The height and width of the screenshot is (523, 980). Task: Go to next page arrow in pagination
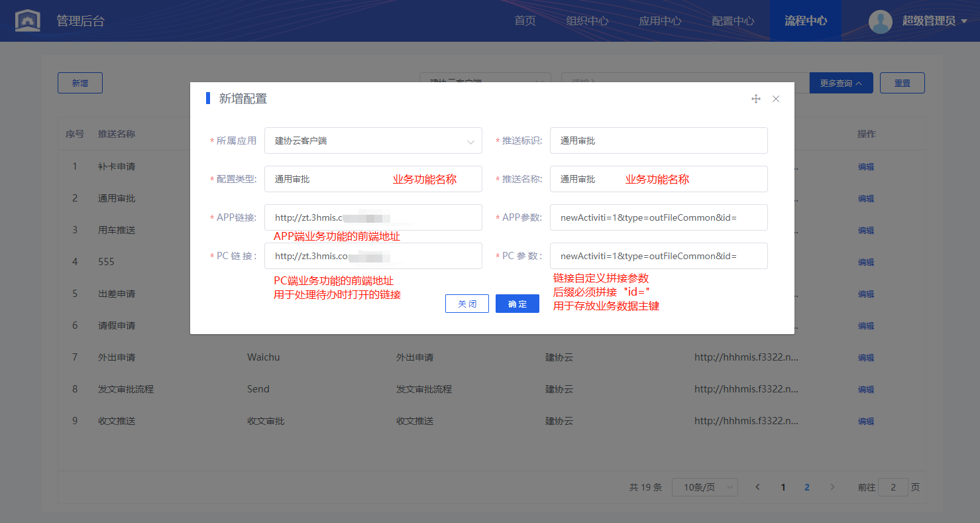[832, 487]
